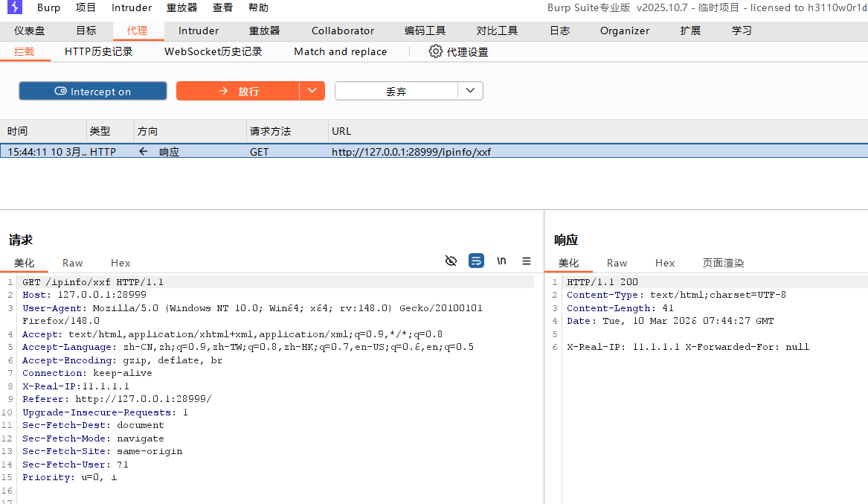Switch to the Intruder tool tab

pos(198,31)
